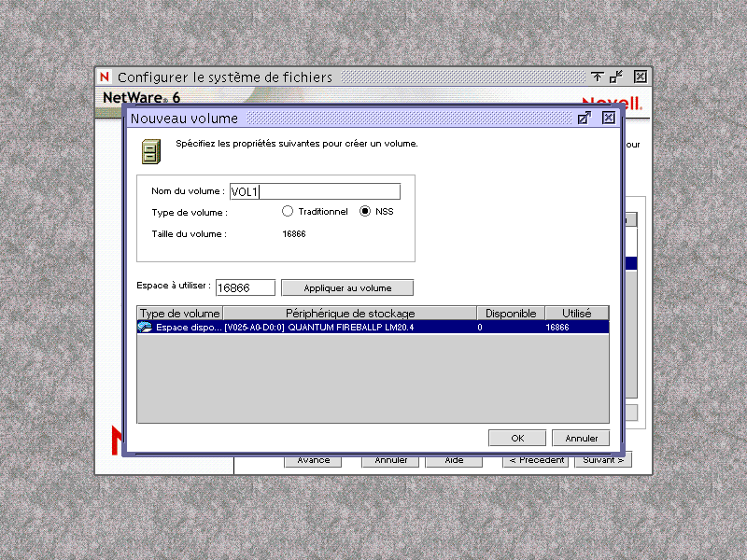
Task: Click the move-to-top icon in Configurer window
Action: click(x=597, y=77)
